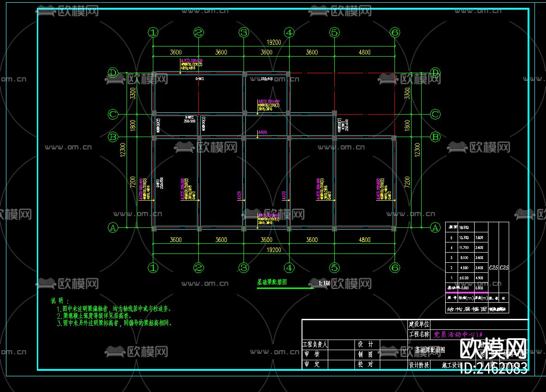Click note line 3 about beam elevation
Viewport: 546px width, 392px height.
114,323
